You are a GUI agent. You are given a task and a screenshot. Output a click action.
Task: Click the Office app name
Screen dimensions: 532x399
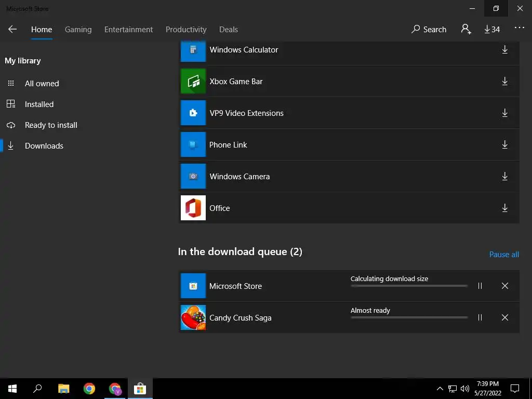click(x=220, y=208)
